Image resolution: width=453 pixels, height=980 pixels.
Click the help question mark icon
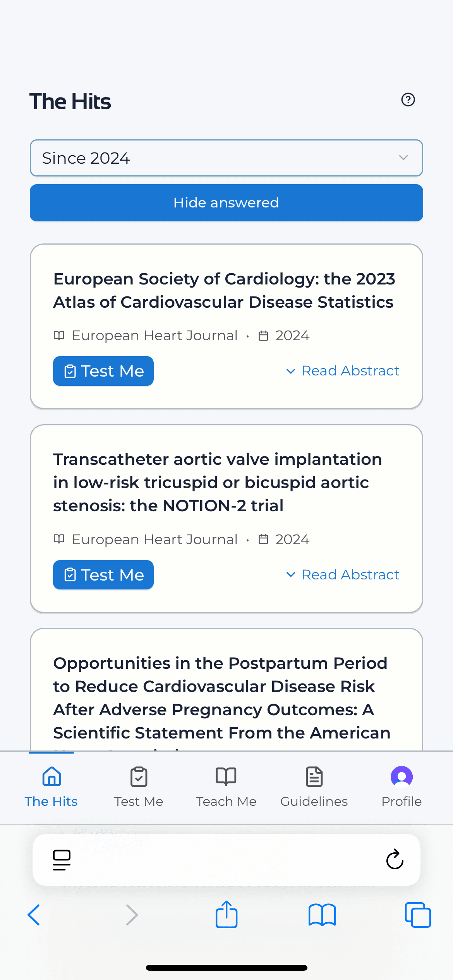(x=408, y=100)
